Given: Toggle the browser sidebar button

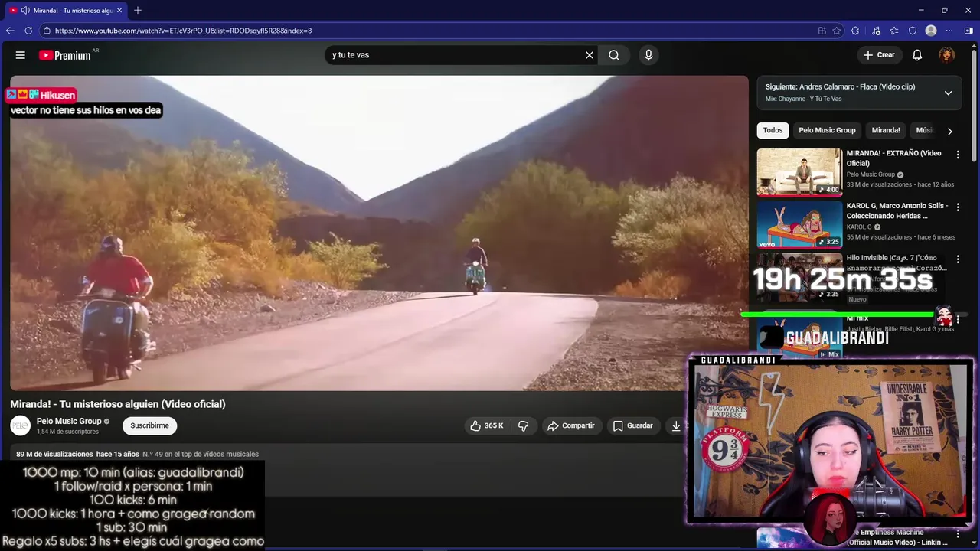Looking at the screenshot, I should click(969, 31).
